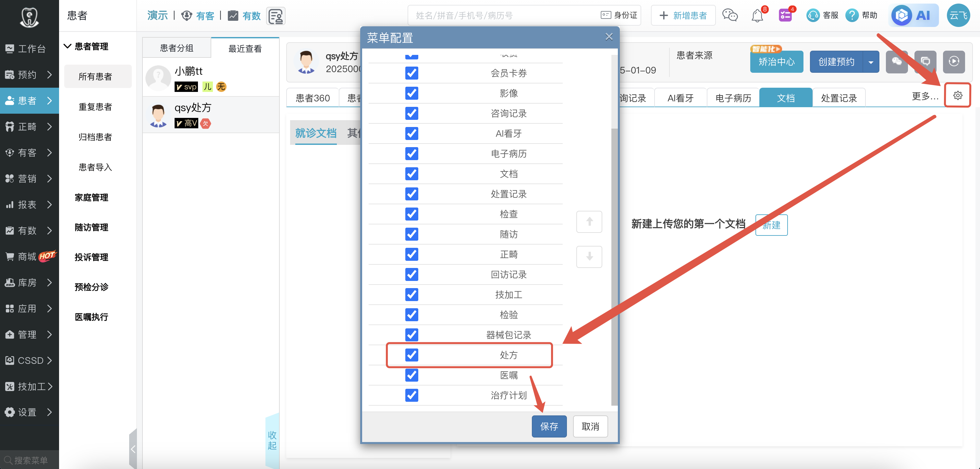Open the tab settings gear icon

958,95
